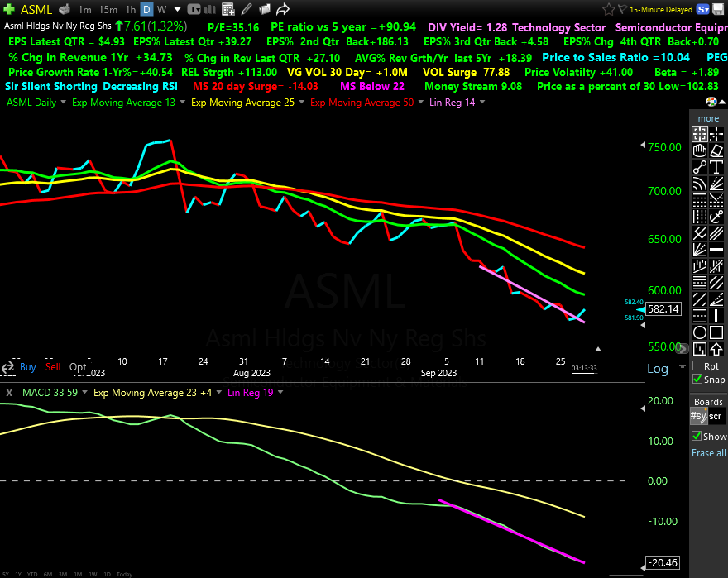Select the circle shape tool
This screenshot has height=578, width=728.
tap(700, 332)
